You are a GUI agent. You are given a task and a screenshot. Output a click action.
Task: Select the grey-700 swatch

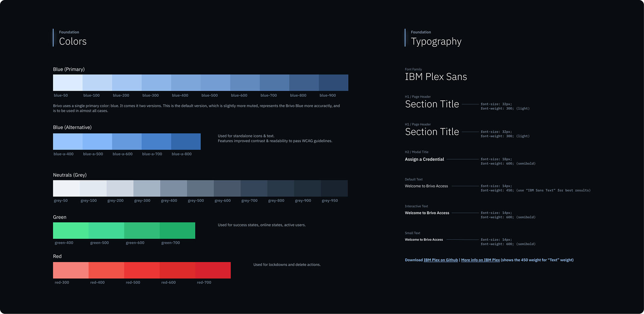pyautogui.click(x=254, y=188)
